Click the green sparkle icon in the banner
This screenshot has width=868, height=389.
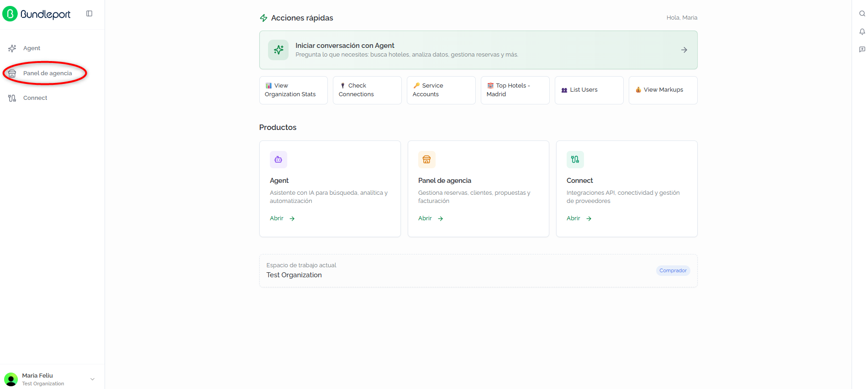coord(279,50)
